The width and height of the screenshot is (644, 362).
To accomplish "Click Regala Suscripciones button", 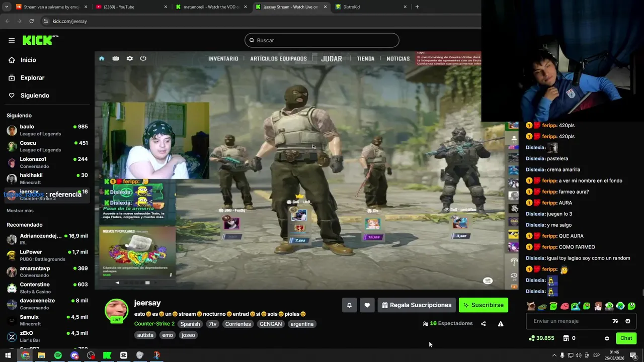I will click(x=417, y=305).
